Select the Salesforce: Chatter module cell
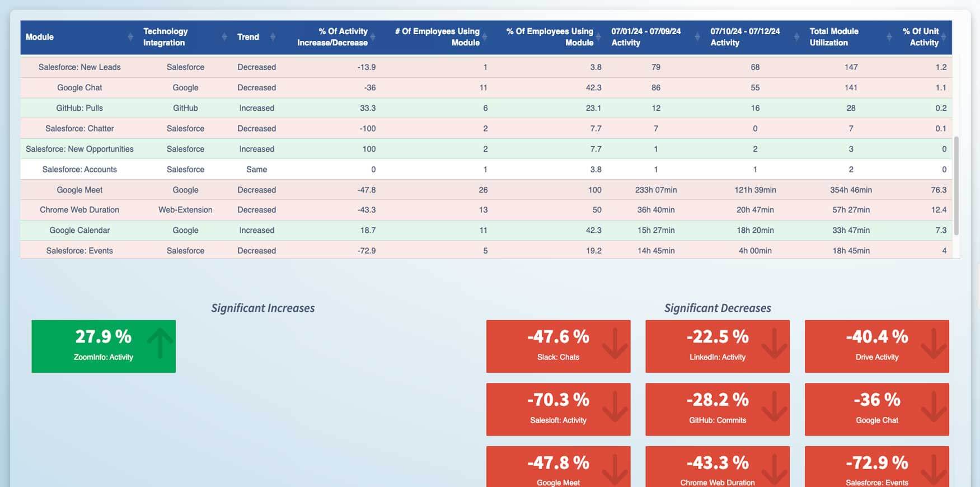The height and width of the screenshot is (487, 980). 79,128
